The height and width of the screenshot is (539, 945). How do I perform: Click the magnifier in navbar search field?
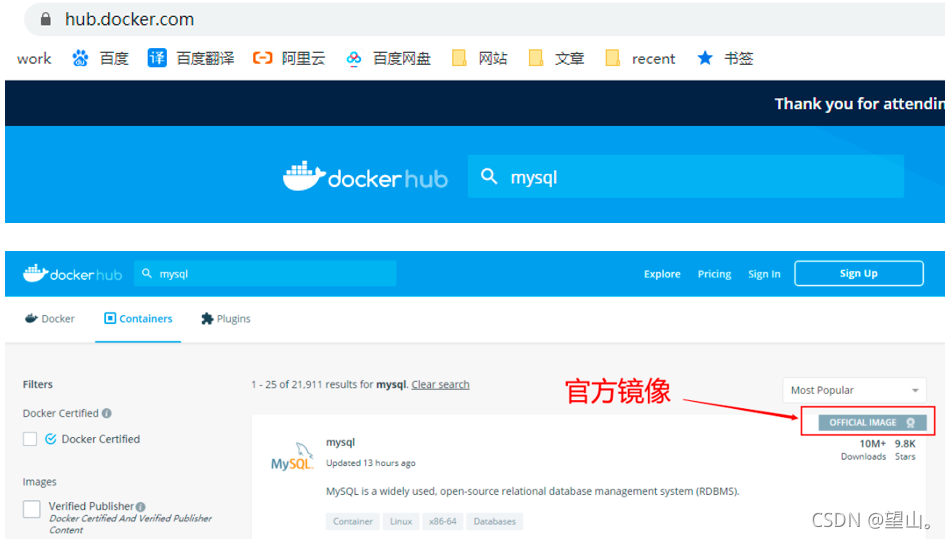tap(146, 274)
